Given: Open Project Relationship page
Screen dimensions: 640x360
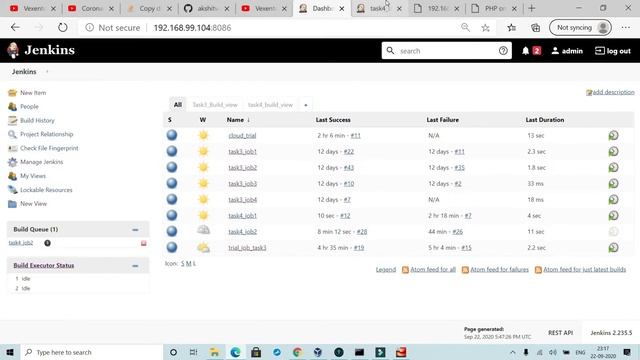Looking at the screenshot, I should point(47,134).
